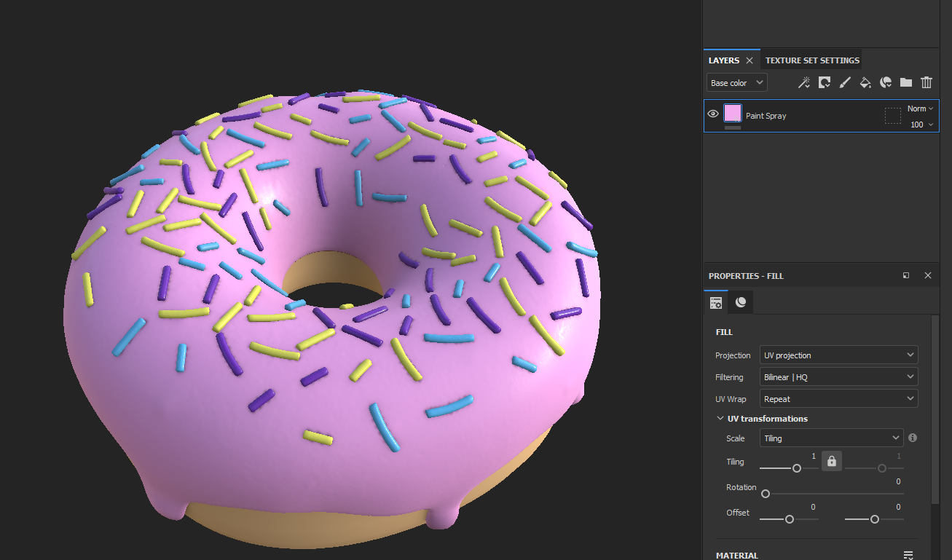Open the material filter icon beside MATERIAL
Viewport: 952px width, 560px height.
tap(908, 555)
